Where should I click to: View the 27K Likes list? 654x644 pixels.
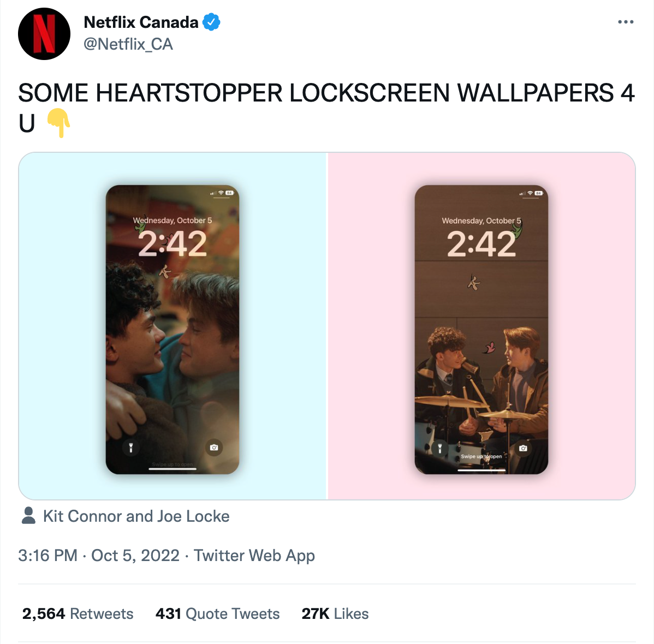(335, 614)
